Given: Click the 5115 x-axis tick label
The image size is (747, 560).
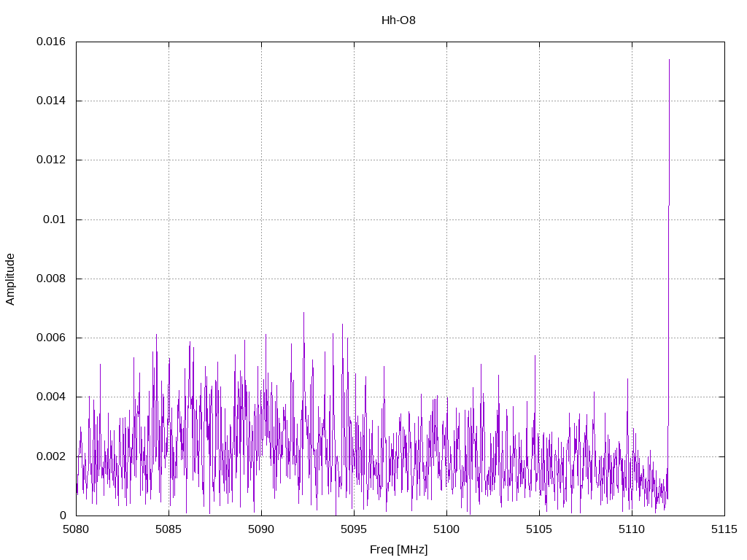Looking at the screenshot, I should point(724,529).
